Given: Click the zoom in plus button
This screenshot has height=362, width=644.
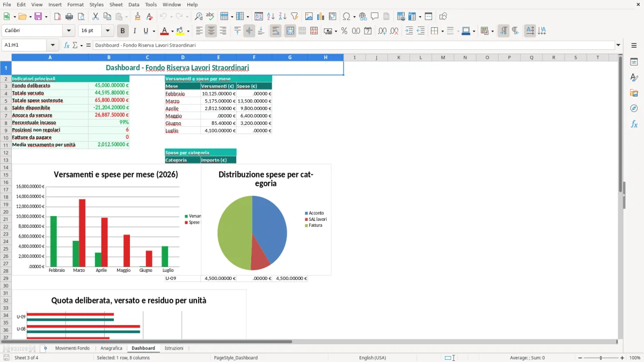Looking at the screenshot, I should click(623, 358).
